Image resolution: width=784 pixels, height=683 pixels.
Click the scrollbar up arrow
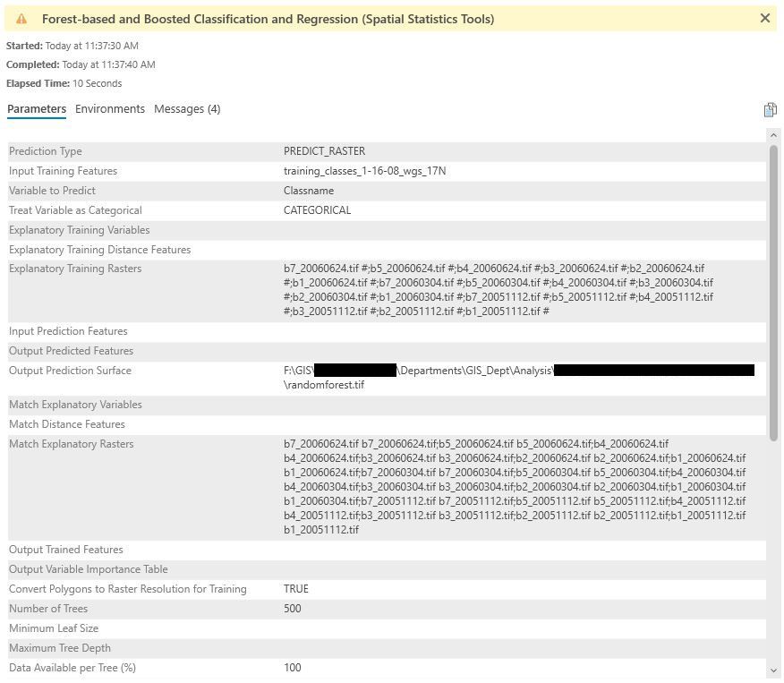pyautogui.click(x=773, y=135)
